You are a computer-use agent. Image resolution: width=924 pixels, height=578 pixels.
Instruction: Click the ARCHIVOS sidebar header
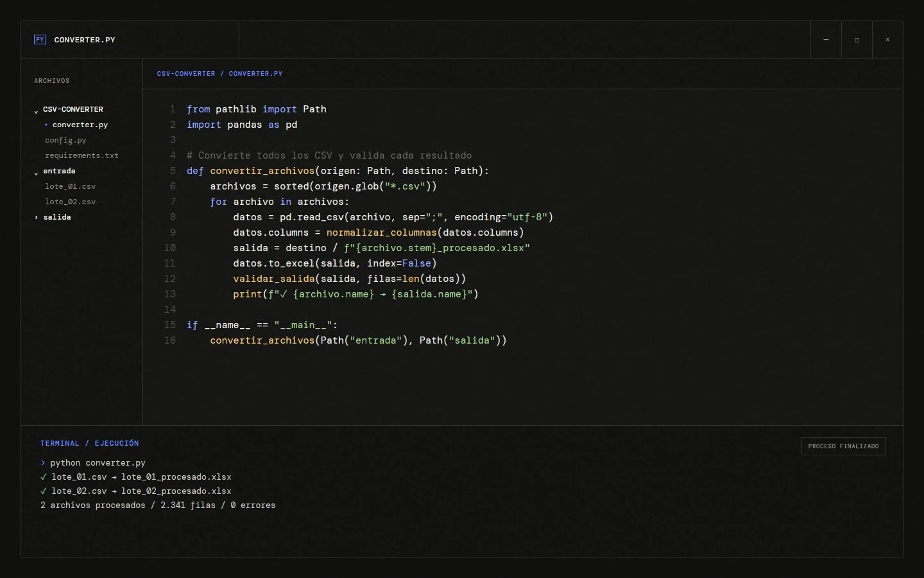[52, 81]
